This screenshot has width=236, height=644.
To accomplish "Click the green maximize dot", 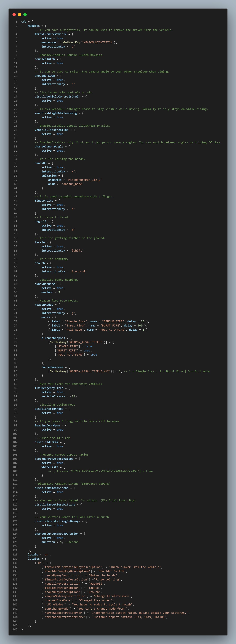I will pos(25,15).
